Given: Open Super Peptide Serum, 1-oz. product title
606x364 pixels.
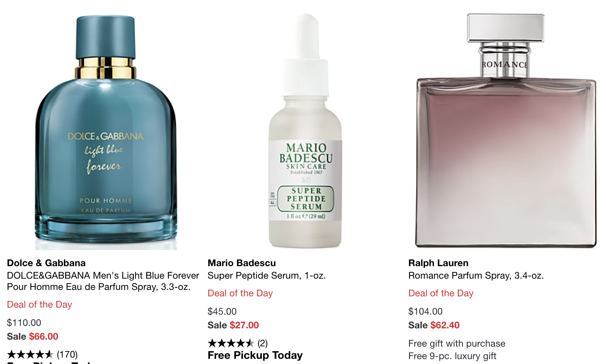Looking at the screenshot, I should point(267,276).
